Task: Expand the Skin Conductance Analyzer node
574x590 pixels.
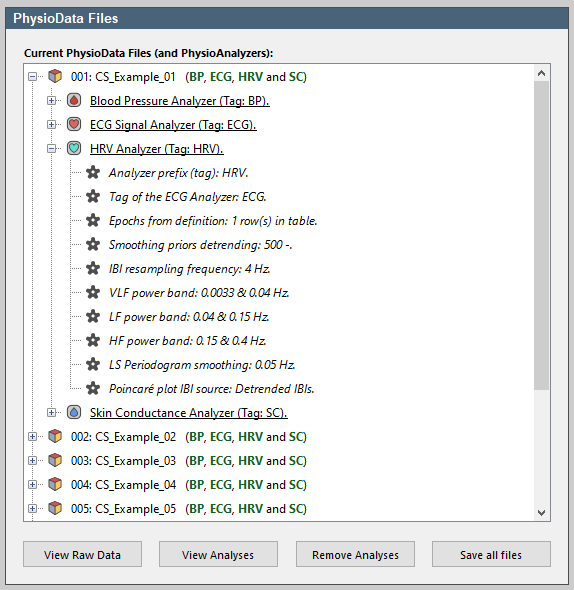Action: pyautogui.click(x=52, y=412)
